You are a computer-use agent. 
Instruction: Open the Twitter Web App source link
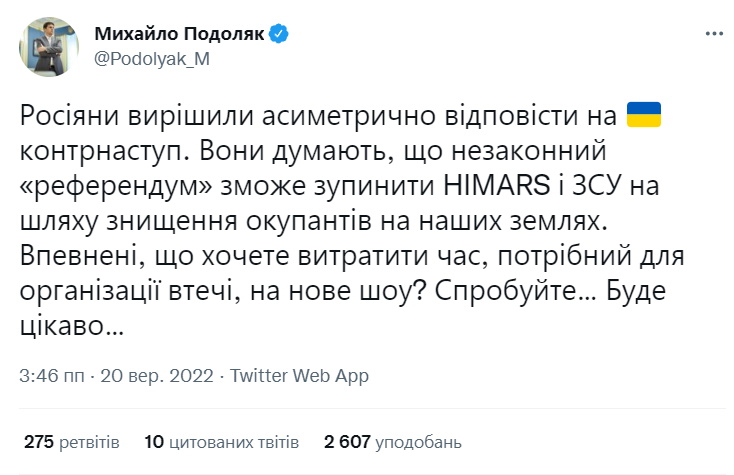[299, 376]
